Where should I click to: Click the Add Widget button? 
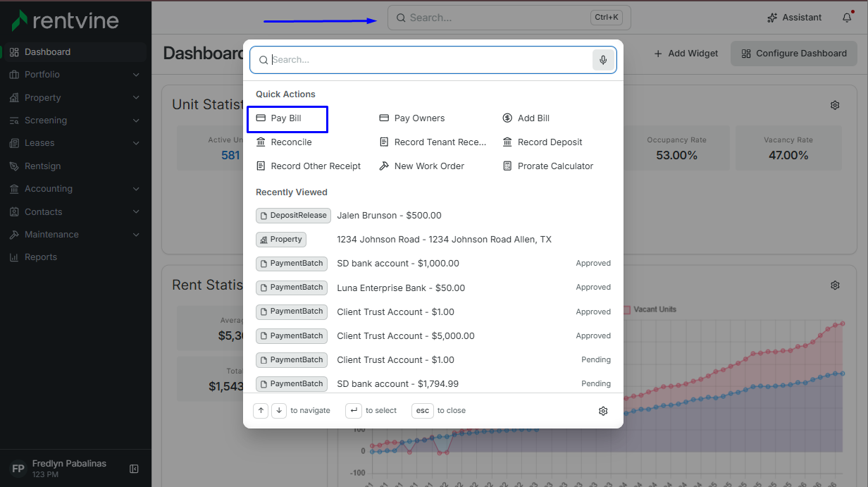point(686,54)
